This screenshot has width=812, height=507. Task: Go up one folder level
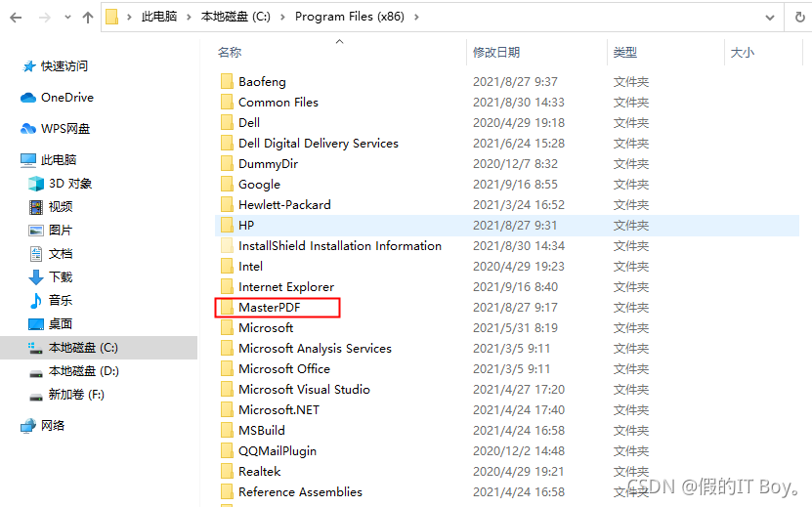[88, 18]
